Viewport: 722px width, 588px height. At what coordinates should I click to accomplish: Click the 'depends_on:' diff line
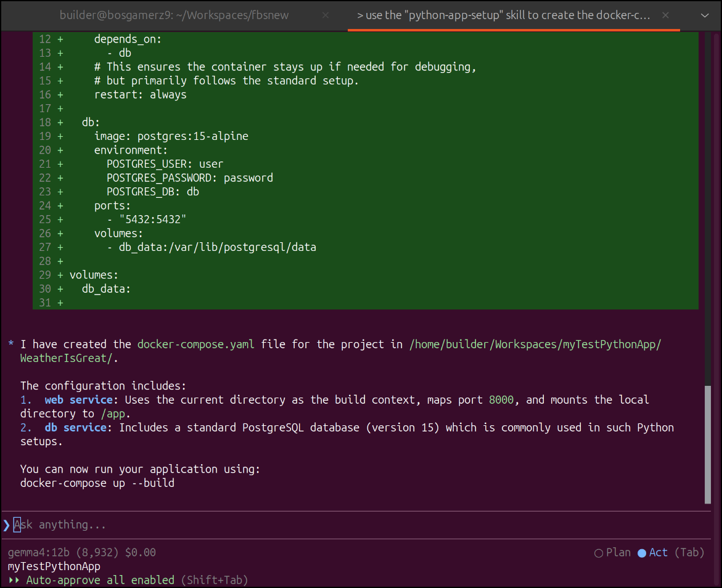coord(128,39)
